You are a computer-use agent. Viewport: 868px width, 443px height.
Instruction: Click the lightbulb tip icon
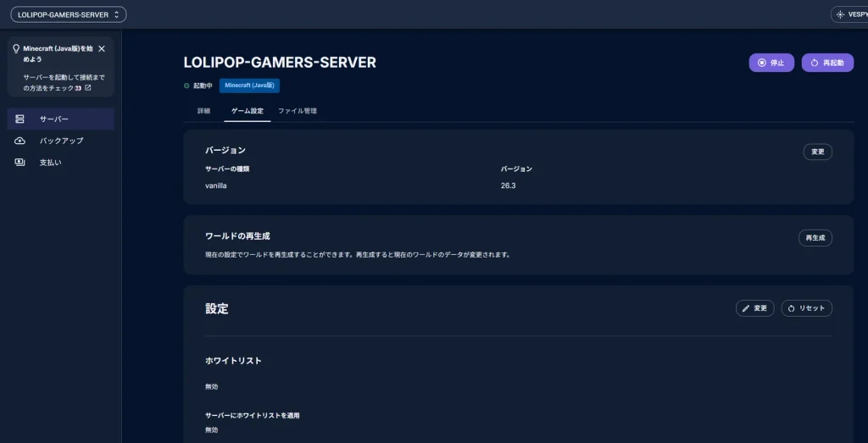click(x=16, y=48)
